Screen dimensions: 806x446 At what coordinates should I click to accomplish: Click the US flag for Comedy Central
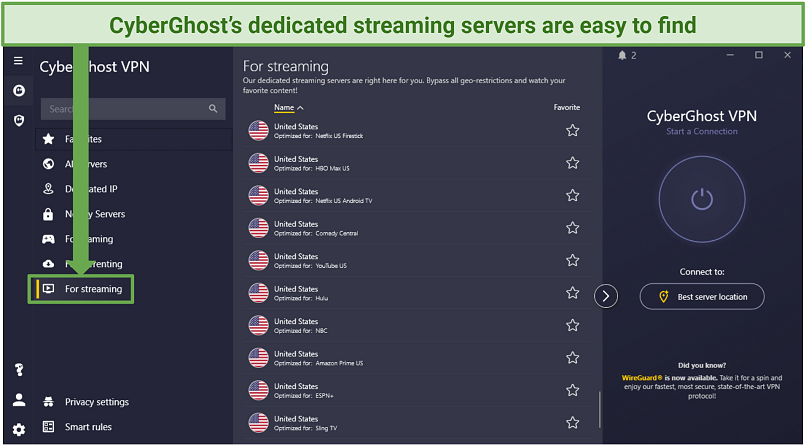259,228
